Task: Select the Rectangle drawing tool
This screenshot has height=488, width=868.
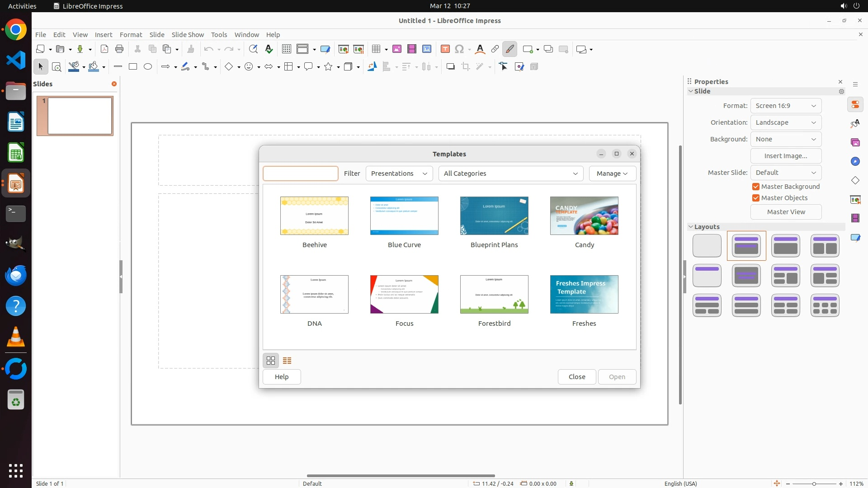Action: pos(133,67)
